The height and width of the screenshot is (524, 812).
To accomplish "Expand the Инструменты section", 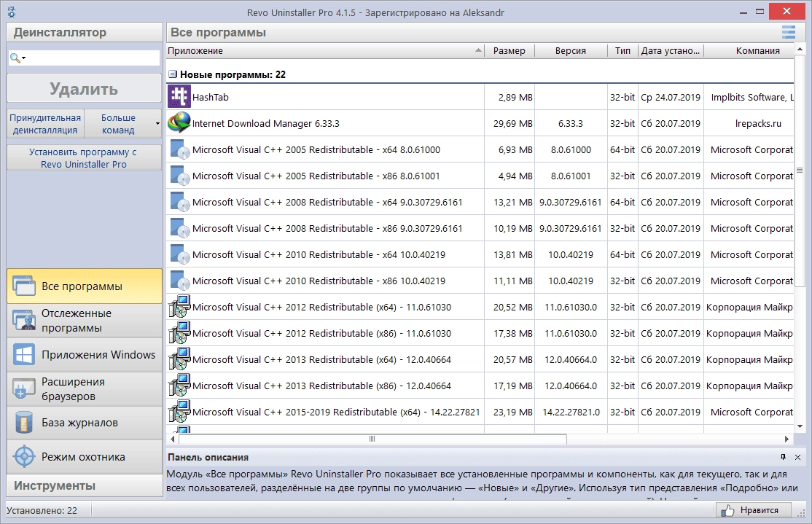I will coord(85,485).
